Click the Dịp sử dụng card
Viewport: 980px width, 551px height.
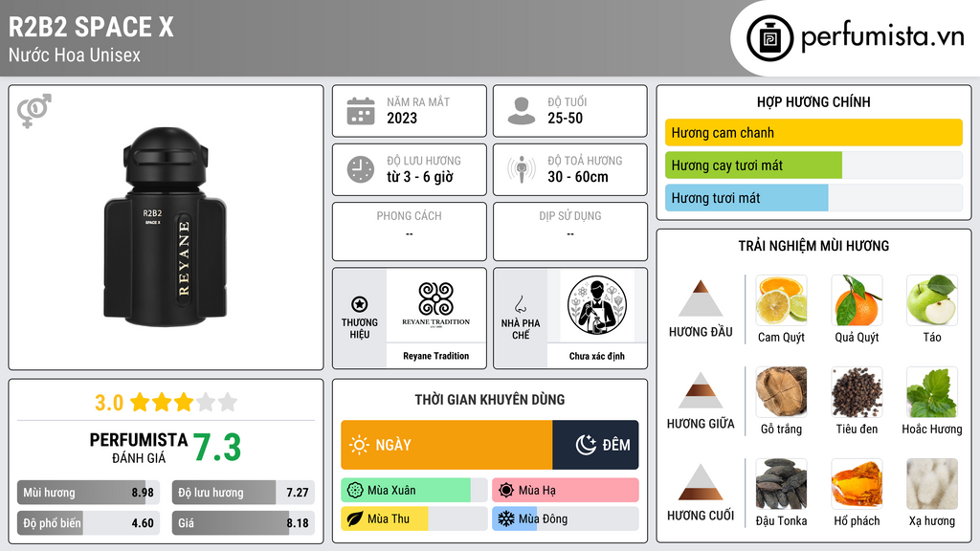(x=570, y=231)
